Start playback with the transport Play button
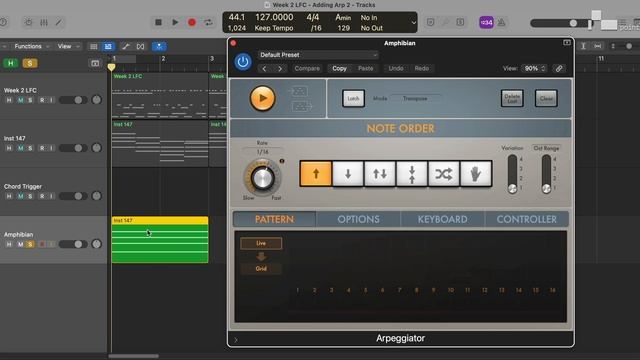Viewport: 640px width, 360px height. pos(175,22)
